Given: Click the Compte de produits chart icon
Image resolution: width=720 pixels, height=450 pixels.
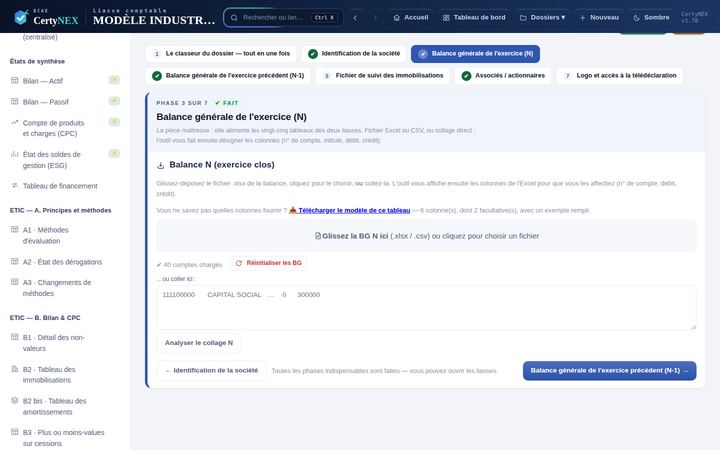Looking at the screenshot, I should pos(15,122).
